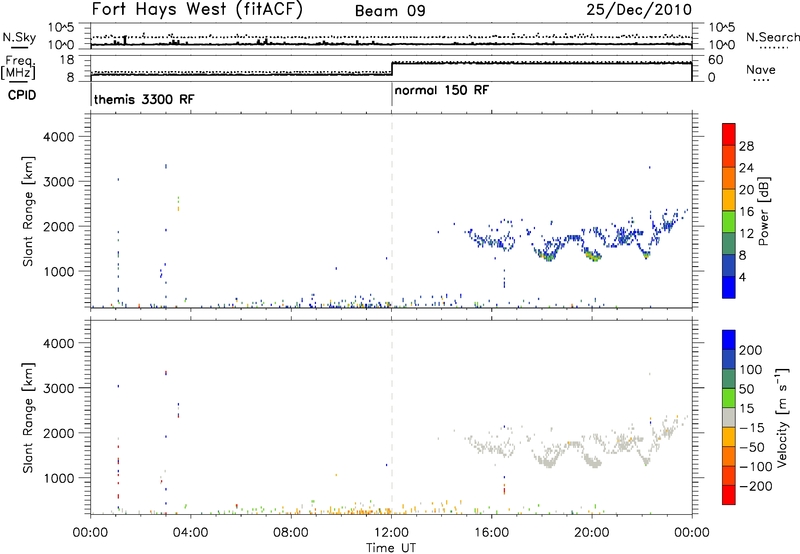
Task: Click the gray -15 to 15 Velocity colorbar segment
Action: pyautogui.click(x=729, y=417)
